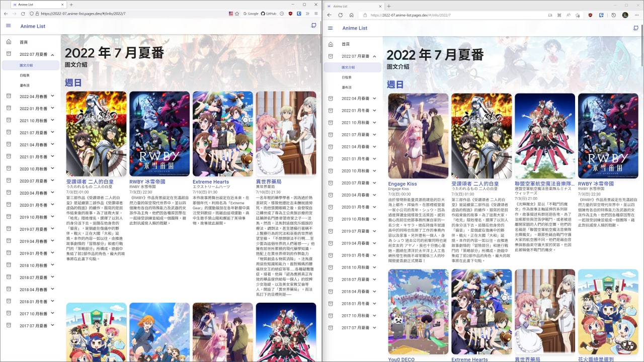Click the Extreme Hearts poster in Firefox window
Viewport: 644px width, 362px height.
point(223,134)
